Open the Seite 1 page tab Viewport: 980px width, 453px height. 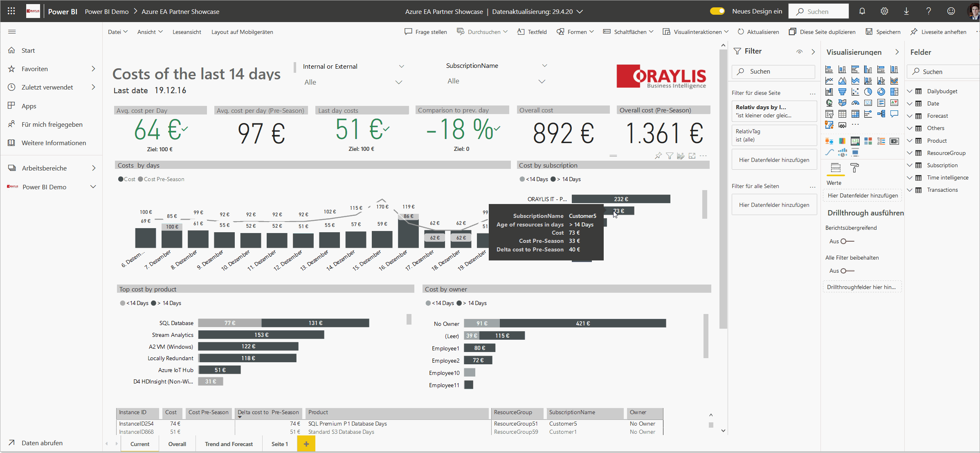pyautogui.click(x=280, y=444)
